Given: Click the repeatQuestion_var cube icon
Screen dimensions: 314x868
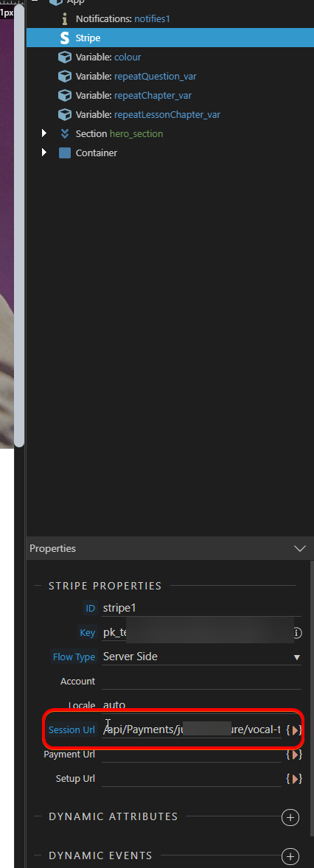Looking at the screenshot, I should pos(65,77).
